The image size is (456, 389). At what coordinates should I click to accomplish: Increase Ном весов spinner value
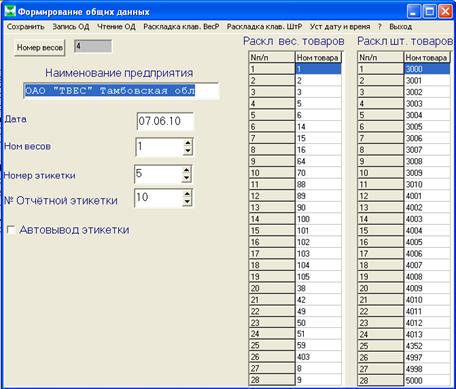tap(188, 143)
